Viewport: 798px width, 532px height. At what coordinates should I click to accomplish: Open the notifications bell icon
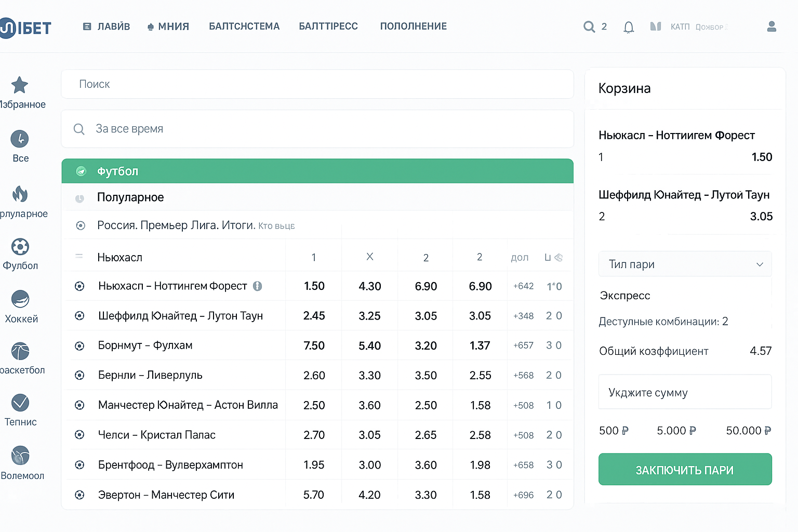629,27
